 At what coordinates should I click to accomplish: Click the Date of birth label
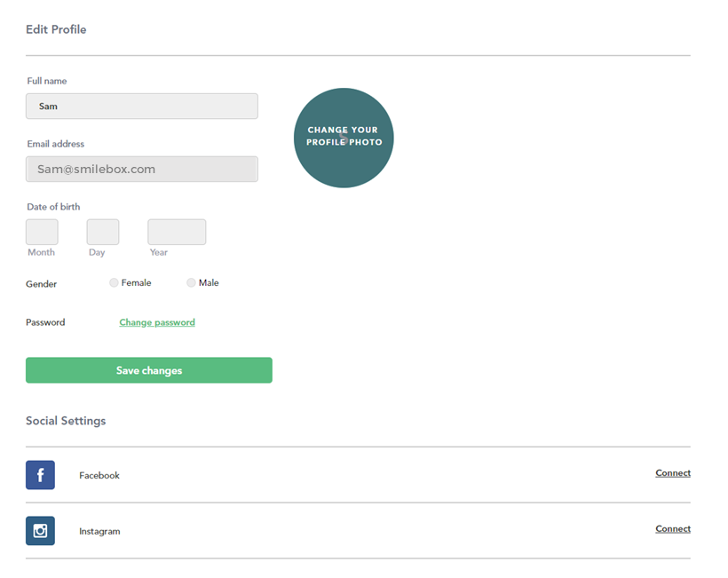pos(53,207)
